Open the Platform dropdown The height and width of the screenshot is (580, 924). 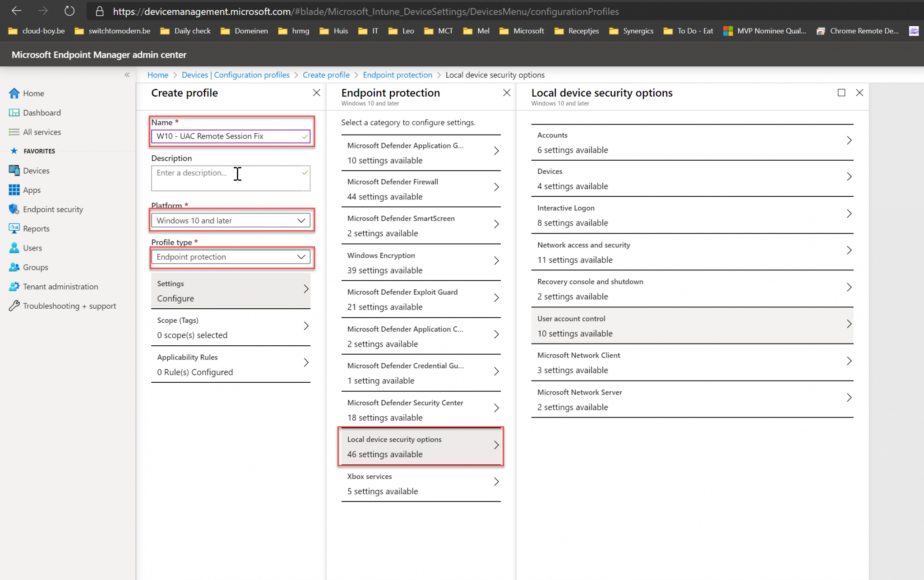[231, 220]
